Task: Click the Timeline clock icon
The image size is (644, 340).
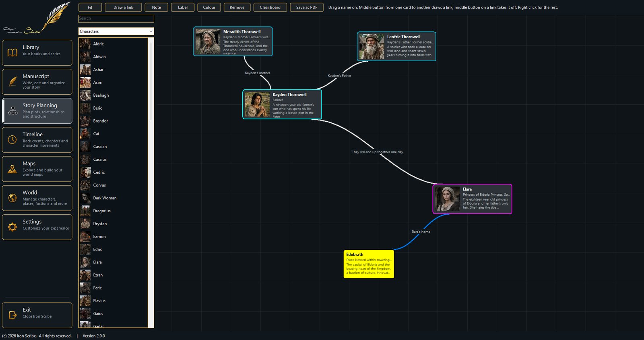Action: (12, 140)
